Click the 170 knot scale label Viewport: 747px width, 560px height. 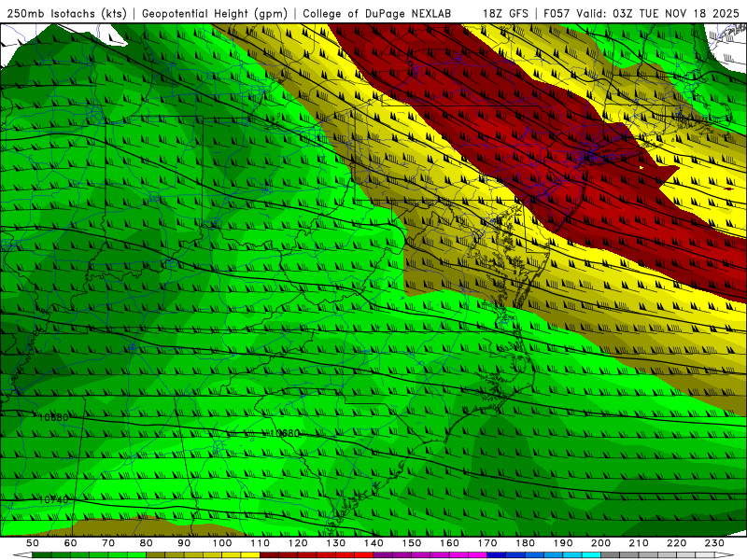[x=487, y=543]
